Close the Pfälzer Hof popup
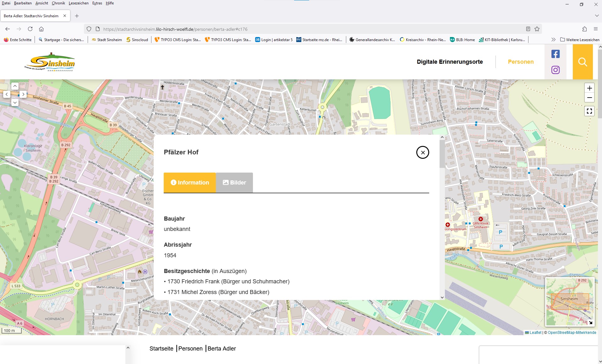602x364 pixels. pyautogui.click(x=422, y=153)
